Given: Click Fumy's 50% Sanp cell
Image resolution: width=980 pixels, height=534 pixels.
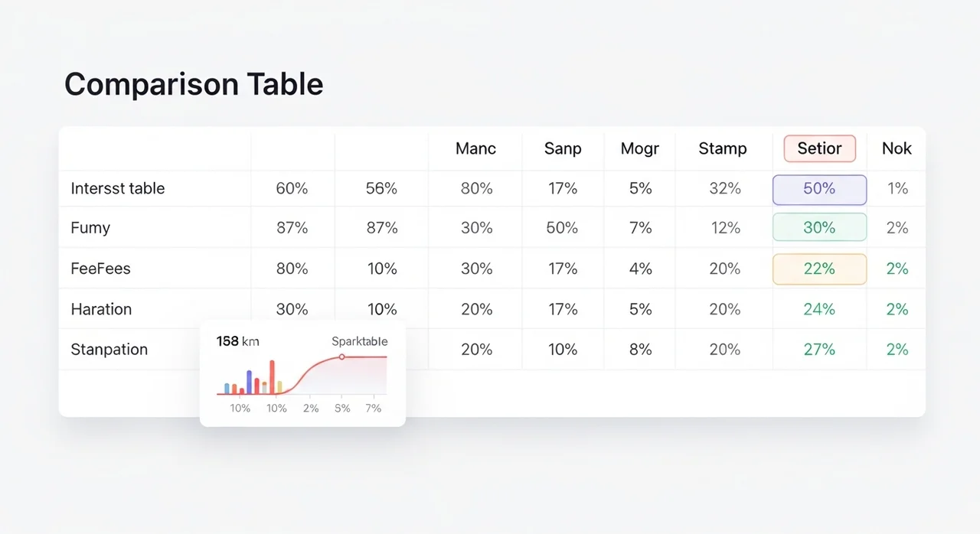Looking at the screenshot, I should pos(563,228).
